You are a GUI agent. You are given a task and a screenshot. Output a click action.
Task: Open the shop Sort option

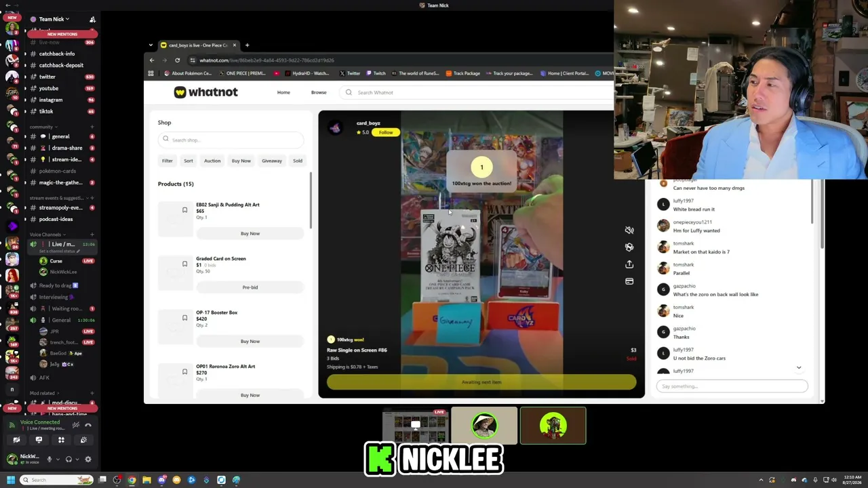189,161
